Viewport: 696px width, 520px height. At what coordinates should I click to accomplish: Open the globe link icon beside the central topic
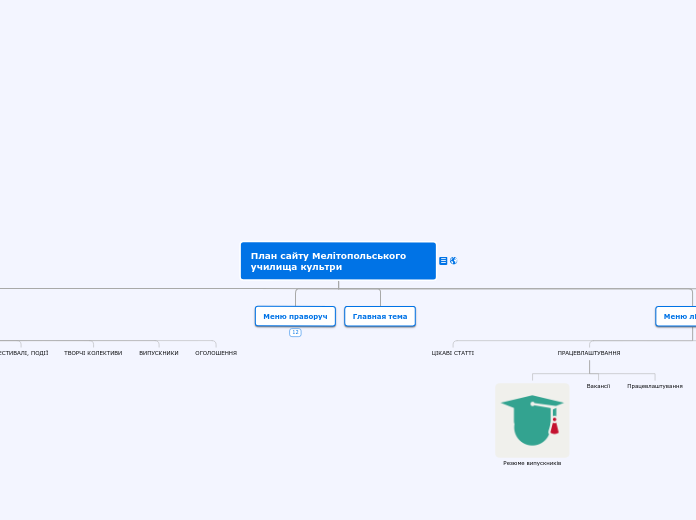pos(453,261)
